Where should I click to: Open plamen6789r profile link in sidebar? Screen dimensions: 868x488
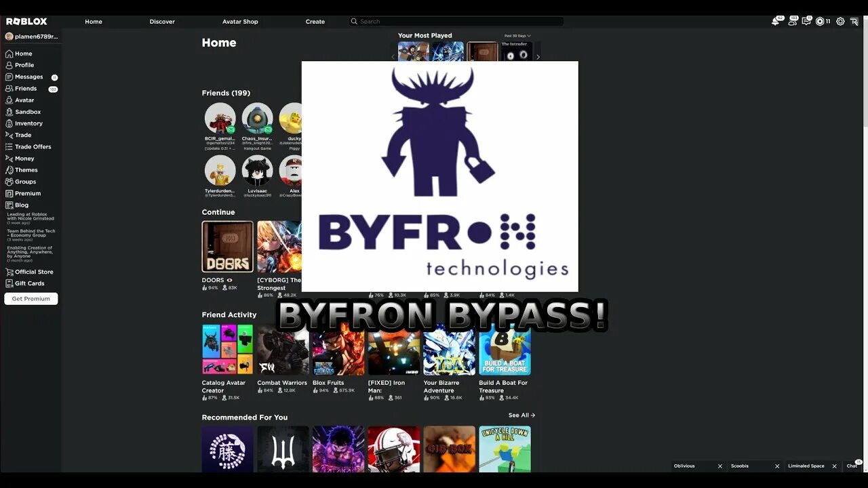(31, 37)
